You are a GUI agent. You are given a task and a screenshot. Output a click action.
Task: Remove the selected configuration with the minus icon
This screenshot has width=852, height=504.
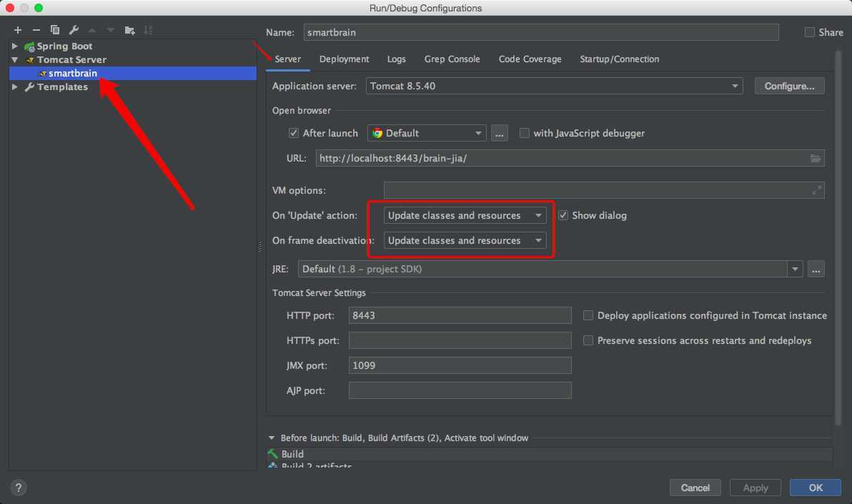pos(36,30)
